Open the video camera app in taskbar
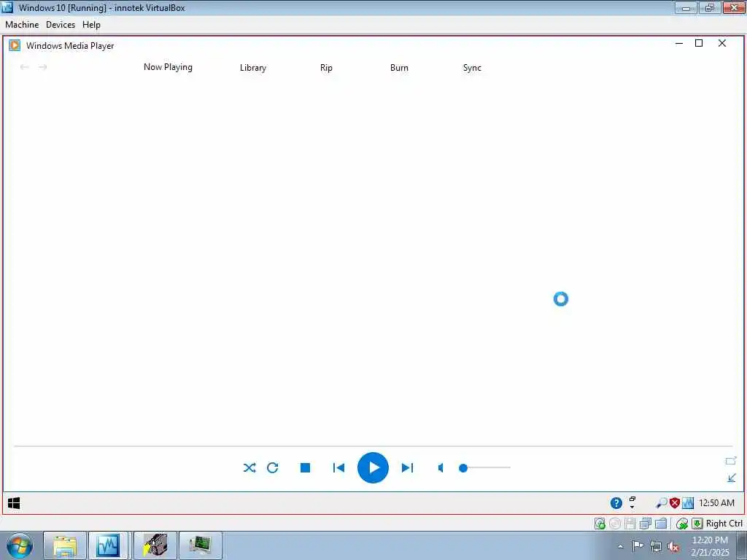Image resolution: width=747 pixels, height=560 pixels. coord(155,545)
